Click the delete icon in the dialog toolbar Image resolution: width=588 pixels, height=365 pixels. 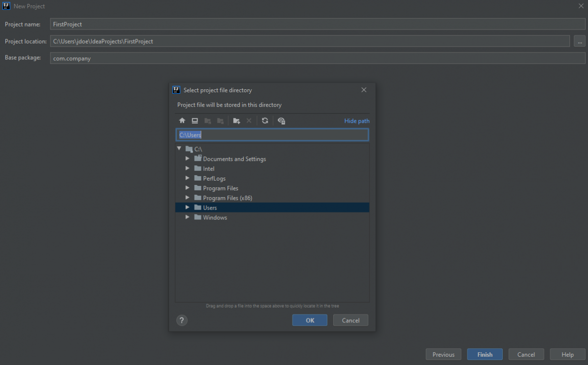tap(249, 121)
